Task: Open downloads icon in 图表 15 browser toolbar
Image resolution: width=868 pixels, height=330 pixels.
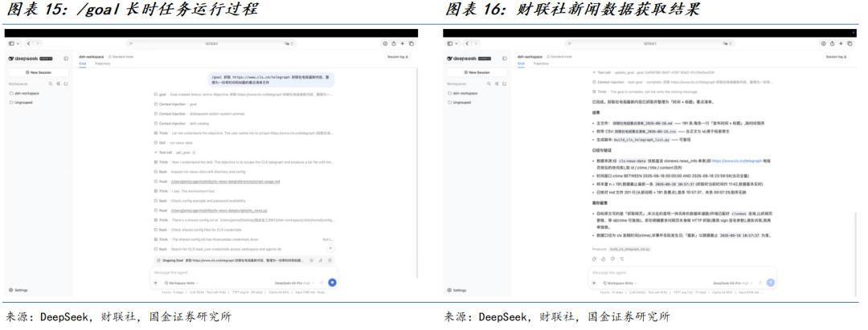Action: click(385, 43)
